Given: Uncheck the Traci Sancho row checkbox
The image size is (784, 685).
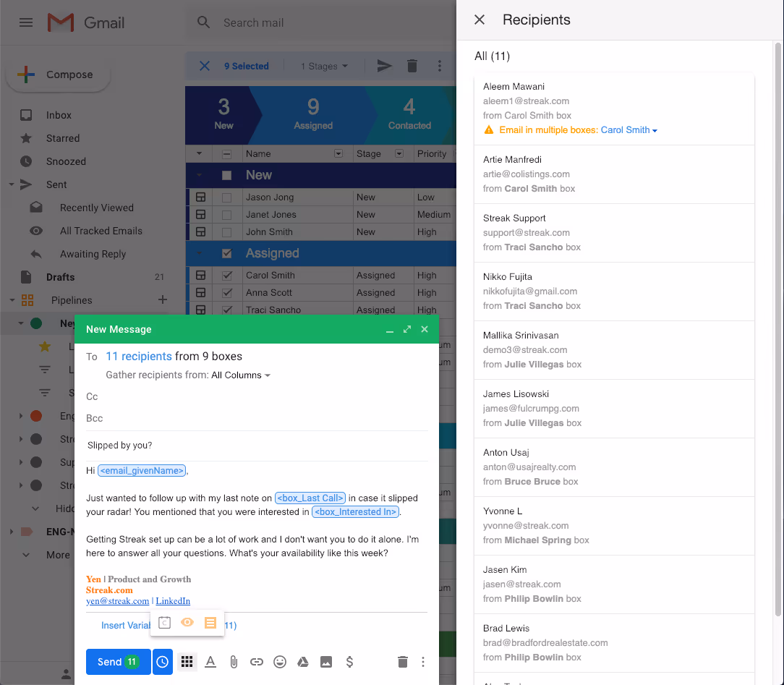Looking at the screenshot, I should tap(226, 310).
